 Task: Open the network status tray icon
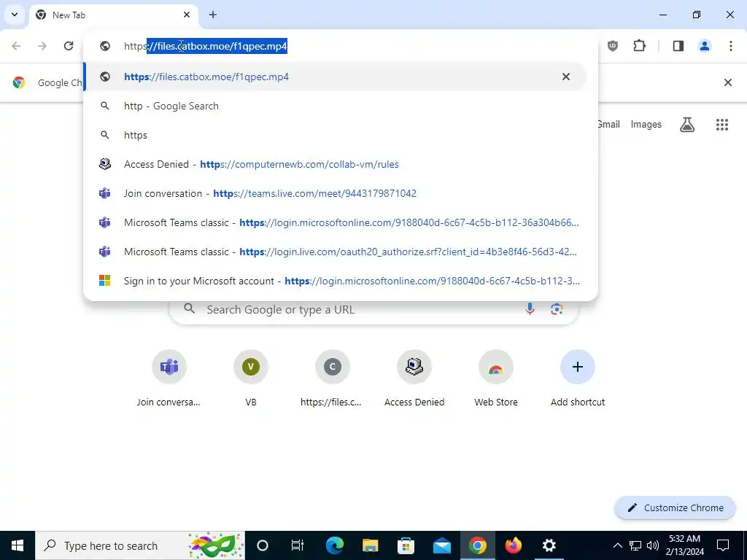click(635, 545)
